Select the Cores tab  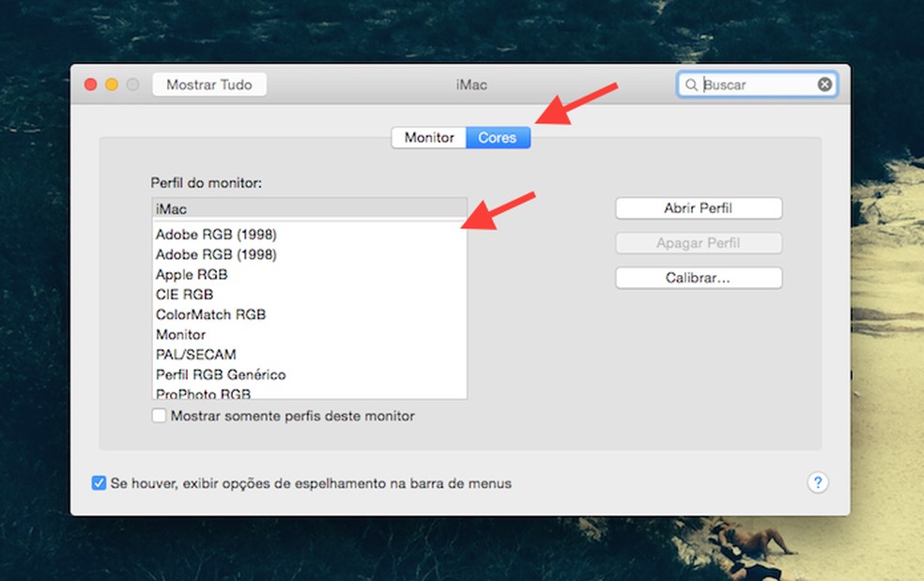coord(498,137)
